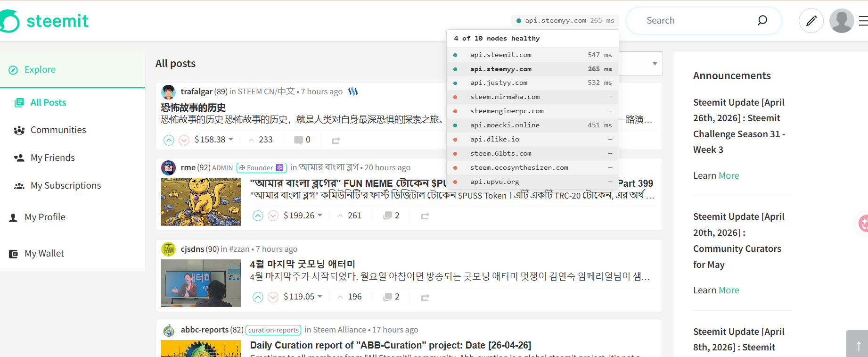The image size is (868, 357).
Task: Show the 233 votes list
Action: click(x=261, y=140)
